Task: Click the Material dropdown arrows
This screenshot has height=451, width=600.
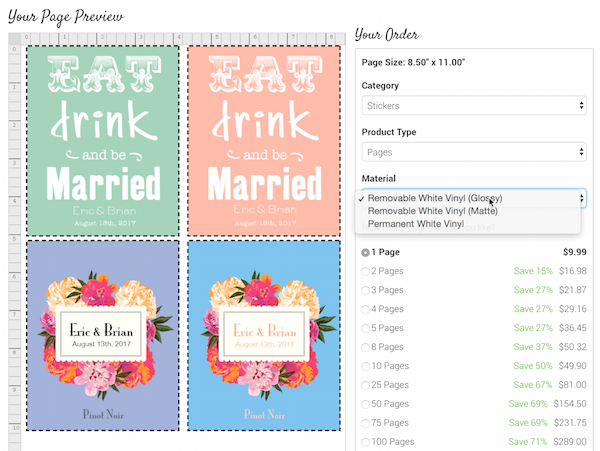Action: click(581, 199)
